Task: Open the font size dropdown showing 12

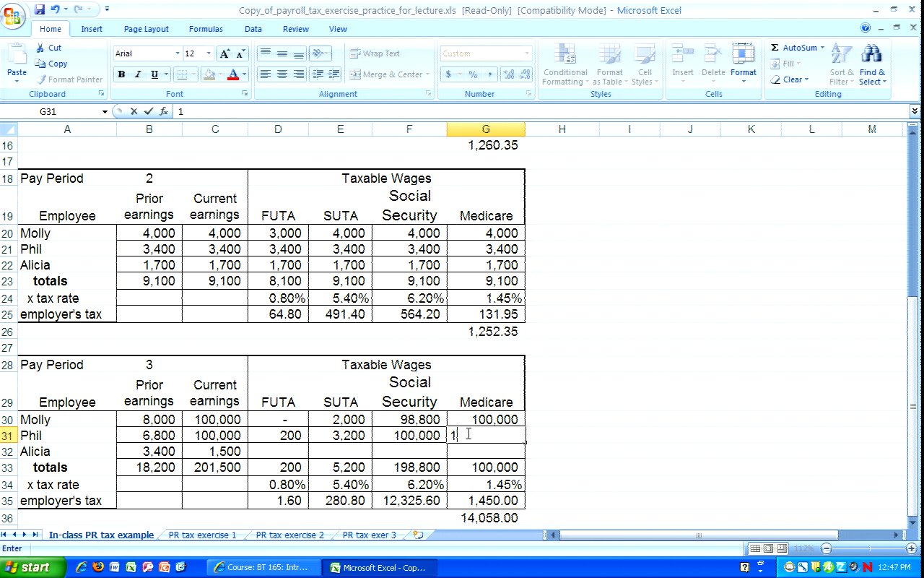Action: coord(209,53)
